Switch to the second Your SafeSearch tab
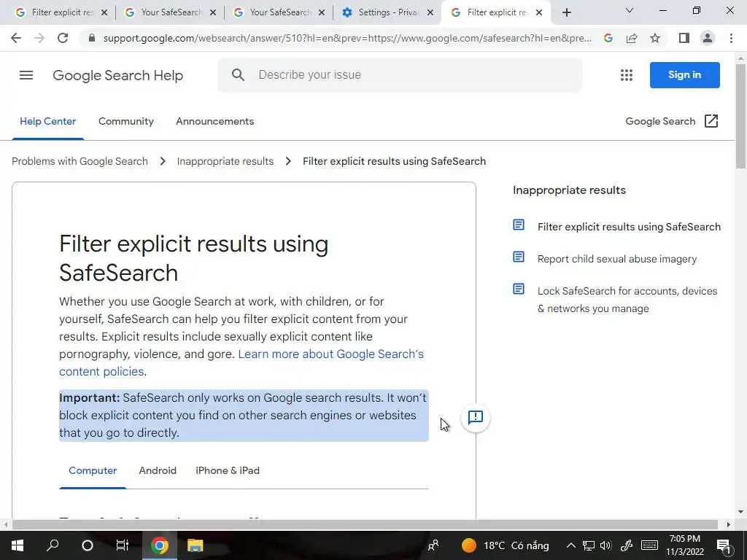The image size is (747, 560). (x=279, y=13)
